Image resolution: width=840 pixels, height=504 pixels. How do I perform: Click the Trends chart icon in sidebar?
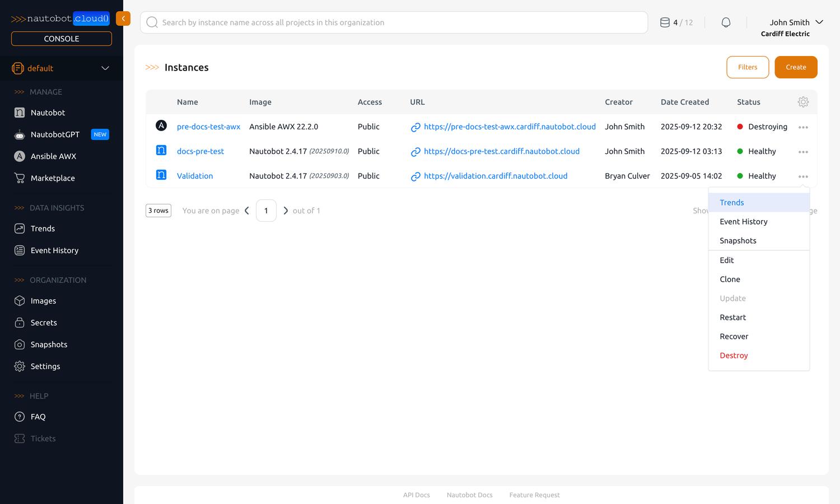pyautogui.click(x=19, y=228)
